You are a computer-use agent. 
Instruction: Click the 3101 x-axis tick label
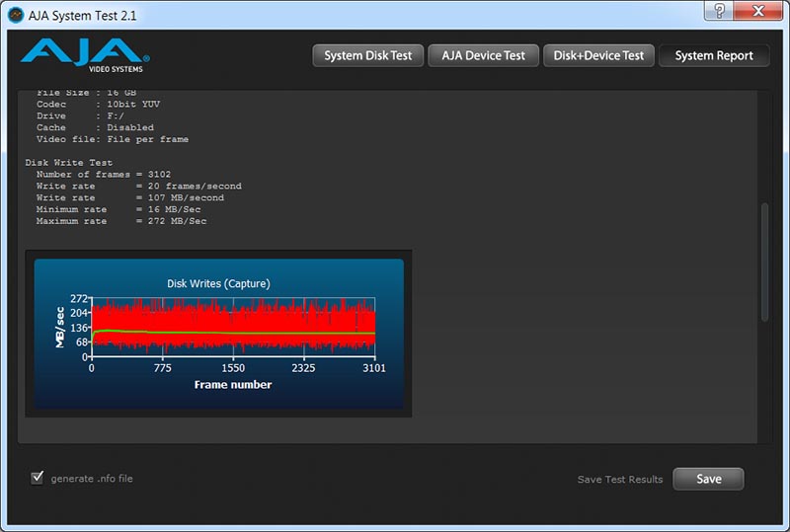point(374,368)
